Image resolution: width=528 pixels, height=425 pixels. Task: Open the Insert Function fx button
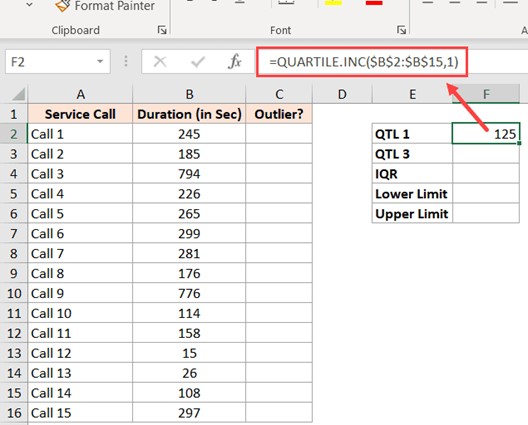(x=235, y=62)
